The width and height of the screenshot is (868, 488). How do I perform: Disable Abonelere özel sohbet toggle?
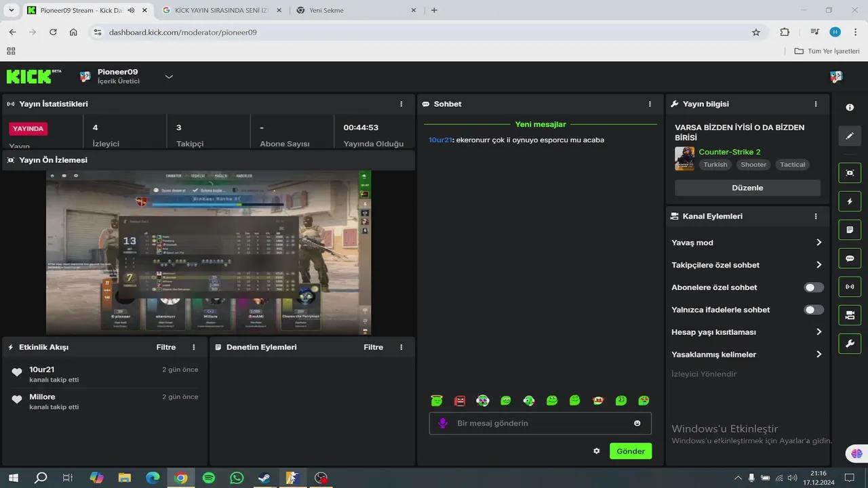click(x=812, y=287)
